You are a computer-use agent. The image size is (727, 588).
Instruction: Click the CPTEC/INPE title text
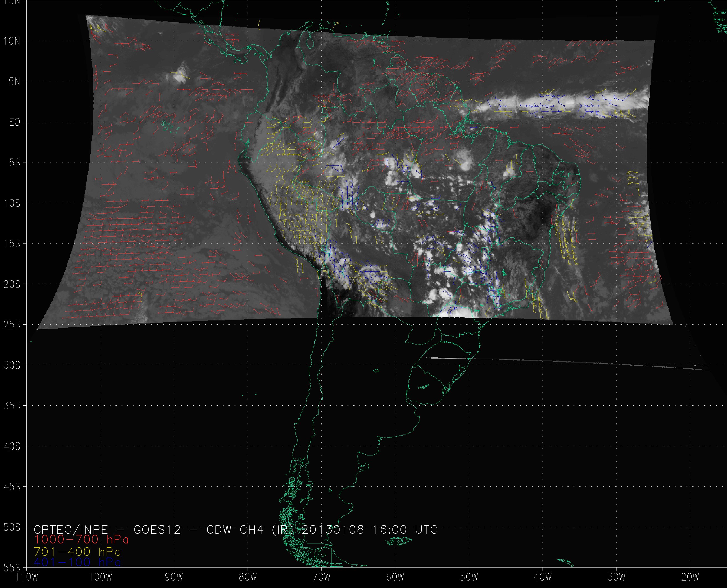[71, 529]
